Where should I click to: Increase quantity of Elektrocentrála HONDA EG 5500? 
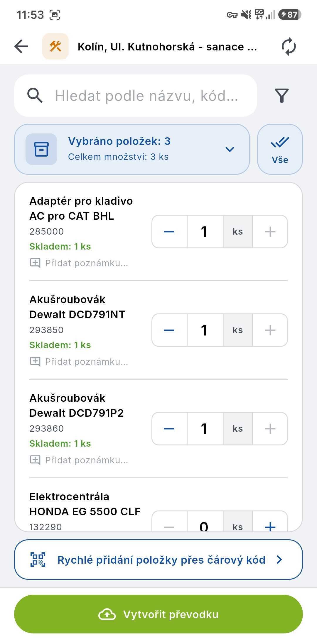click(270, 523)
